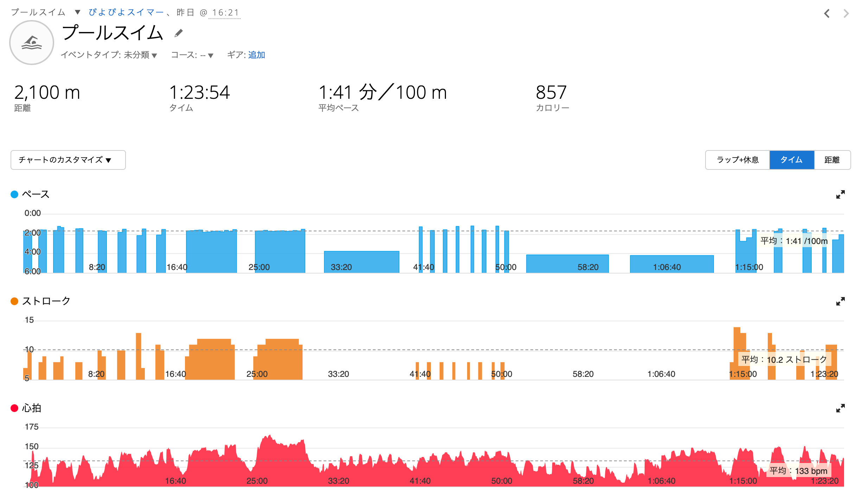868x502 pixels.
Task: Click the orange ストローク legend dot
Action: click(14, 301)
